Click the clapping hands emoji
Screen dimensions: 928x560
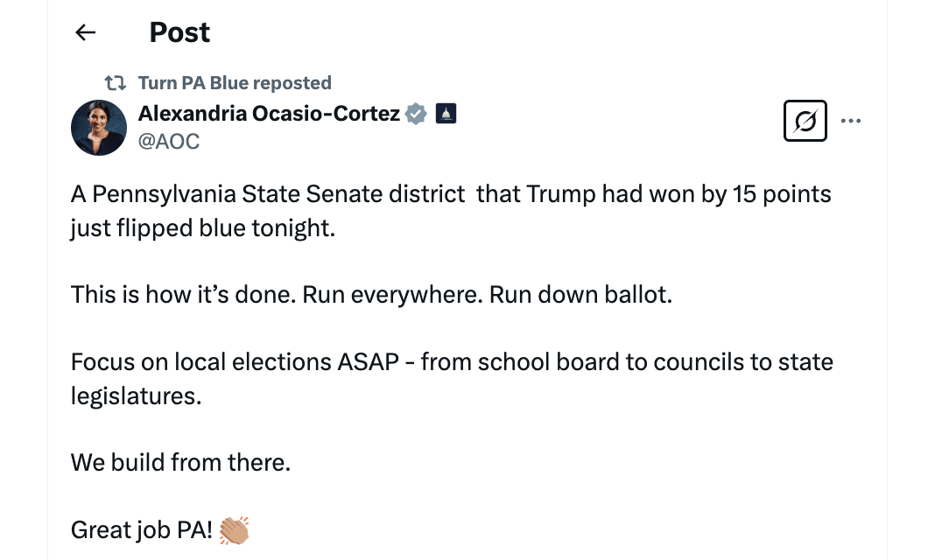coord(233,529)
